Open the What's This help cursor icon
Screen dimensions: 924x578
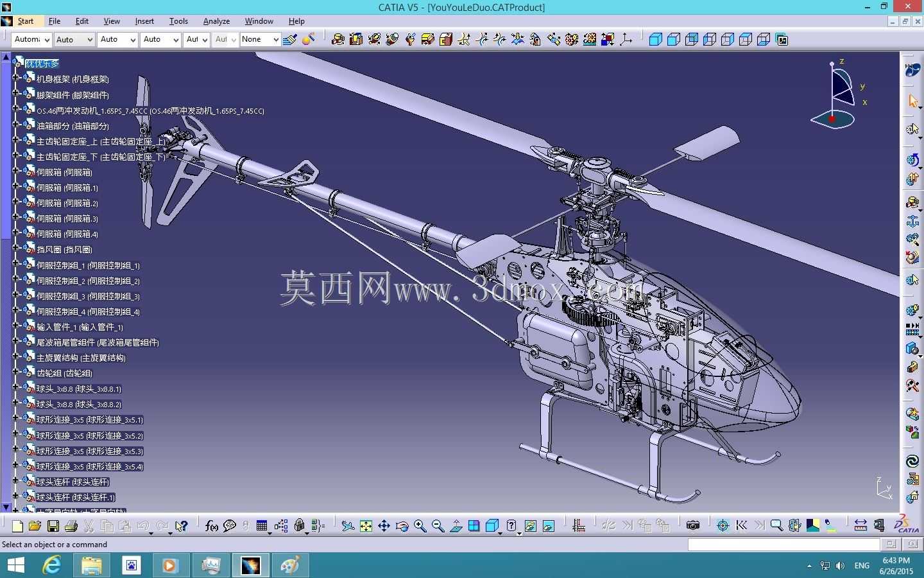[x=182, y=526]
